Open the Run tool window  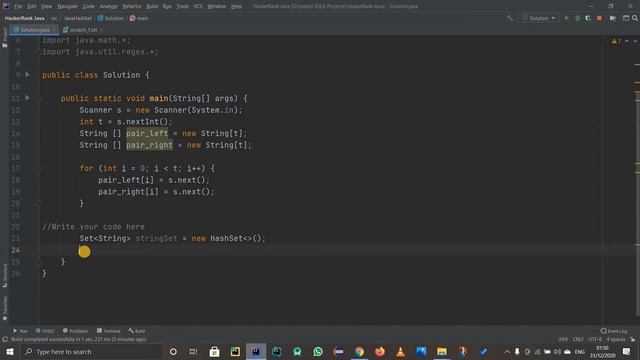[20, 331]
